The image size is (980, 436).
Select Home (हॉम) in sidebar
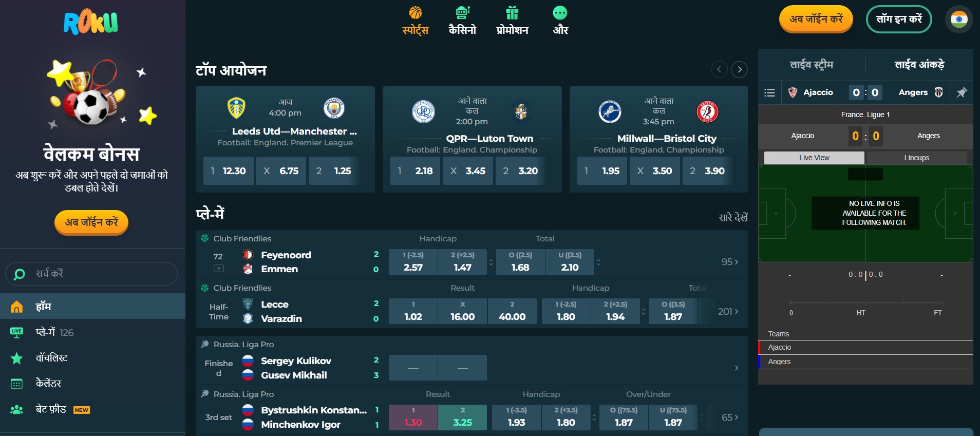click(92, 307)
